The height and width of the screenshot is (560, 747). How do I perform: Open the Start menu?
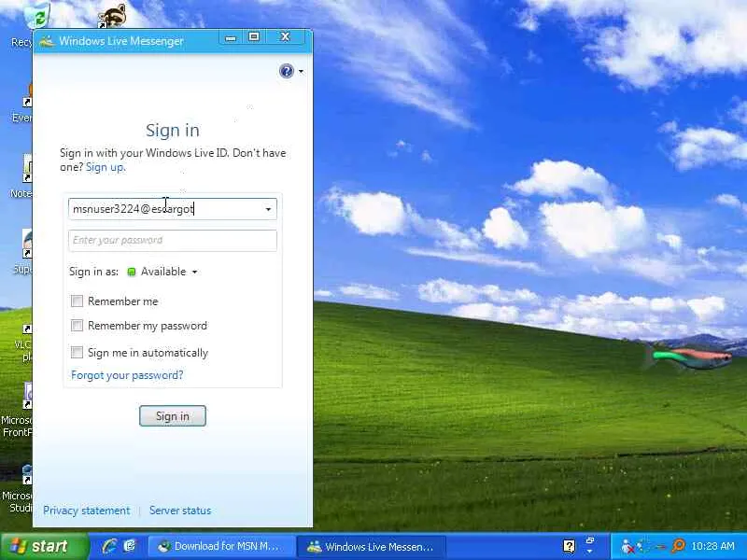click(45, 546)
